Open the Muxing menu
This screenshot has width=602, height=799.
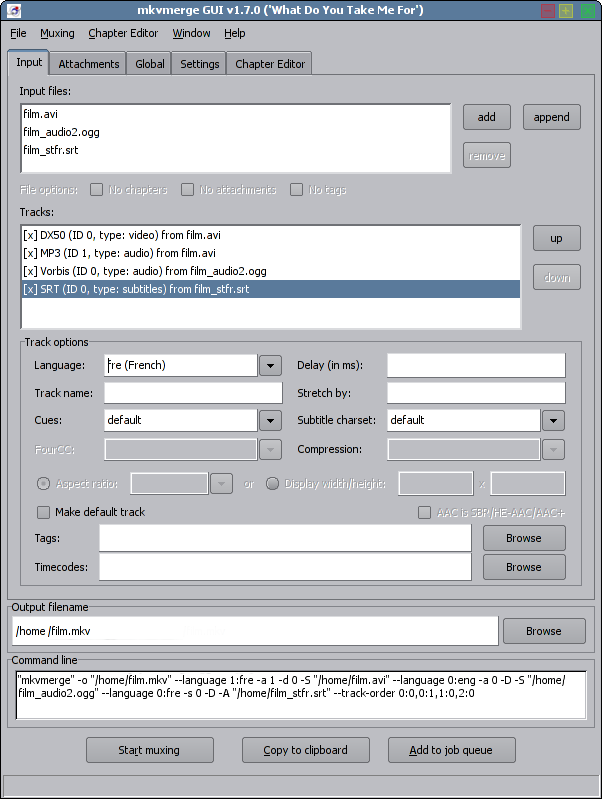57,33
